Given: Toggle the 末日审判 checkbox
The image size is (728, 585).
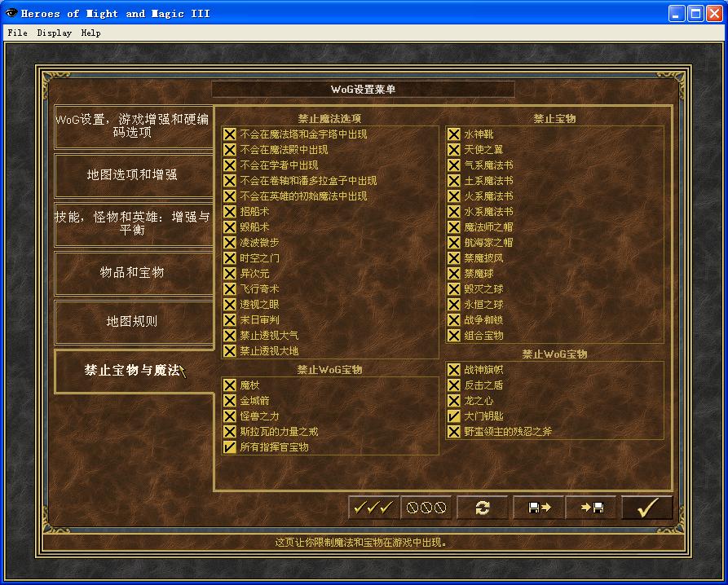Looking at the screenshot, I should (x=229, y=319).
